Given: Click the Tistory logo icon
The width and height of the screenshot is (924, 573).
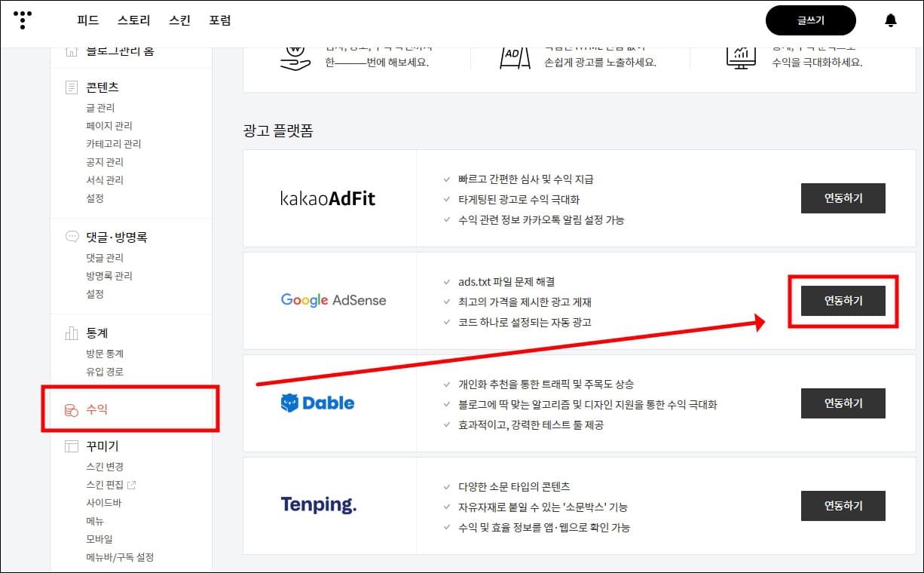Looking at the screenshot, I should 23,20.
